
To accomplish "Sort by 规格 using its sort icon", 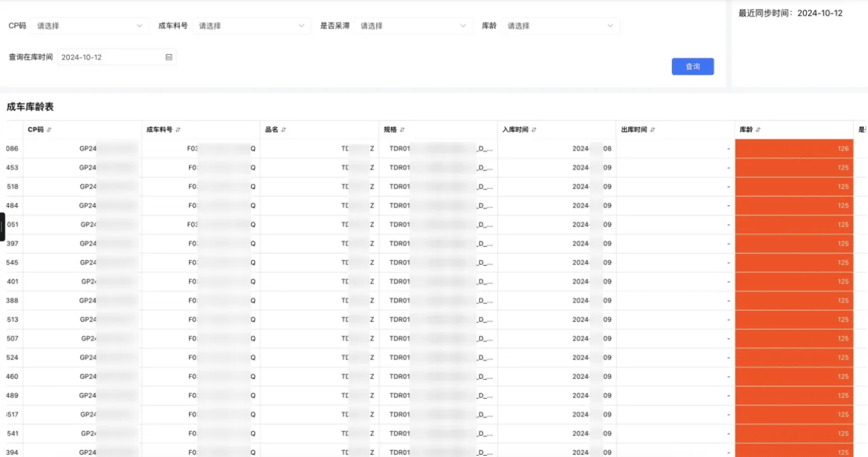I will 402,130.
